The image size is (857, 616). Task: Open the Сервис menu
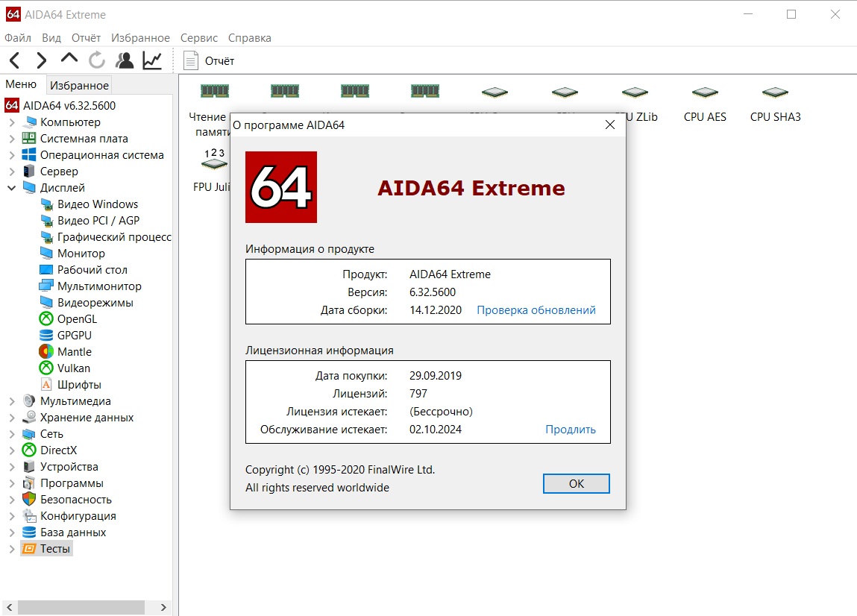199,37
